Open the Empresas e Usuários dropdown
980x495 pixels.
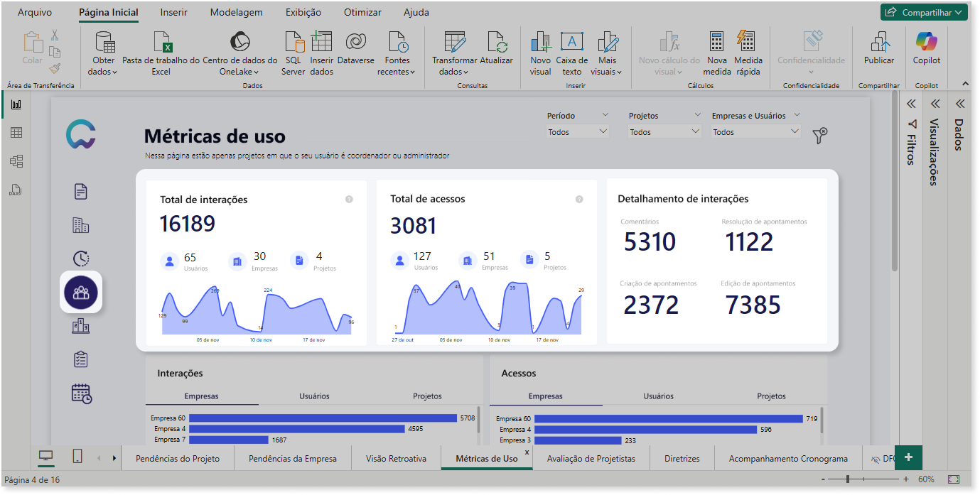[x=756, y=131]
